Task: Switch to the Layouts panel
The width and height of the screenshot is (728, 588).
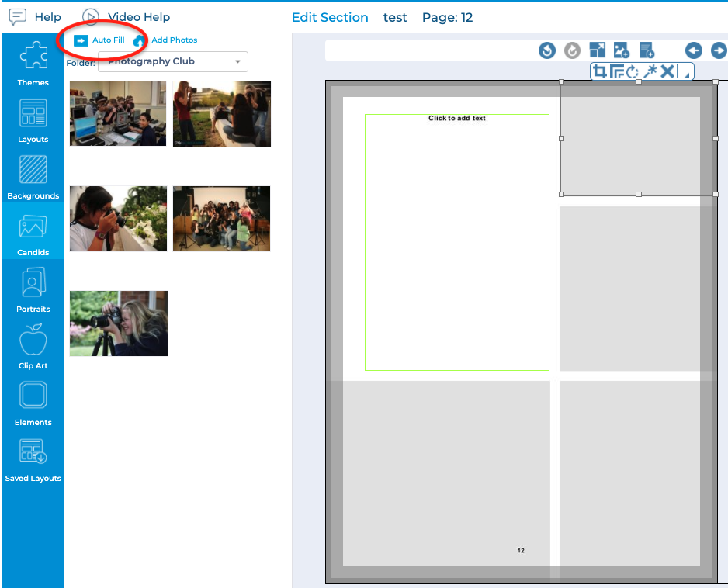Action: click(33, 120)
